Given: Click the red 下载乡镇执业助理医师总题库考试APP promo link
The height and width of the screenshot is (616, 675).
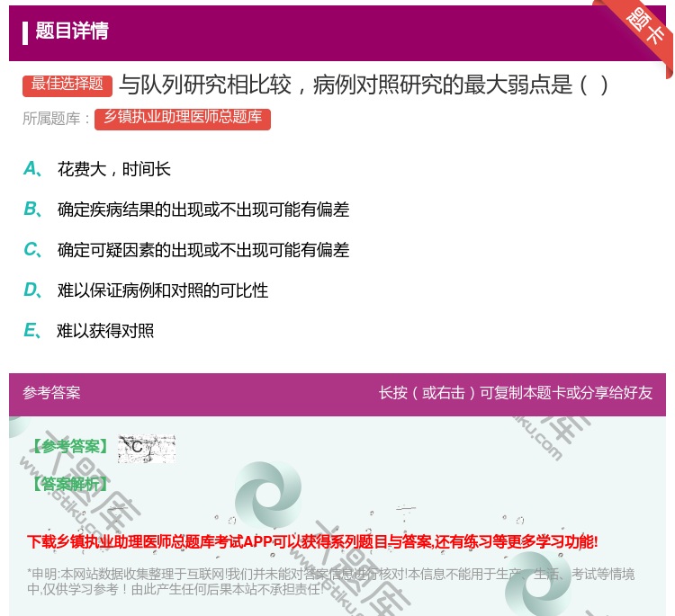Looking at the screenshot, I should pyautogui.click(x=312, y=541).
